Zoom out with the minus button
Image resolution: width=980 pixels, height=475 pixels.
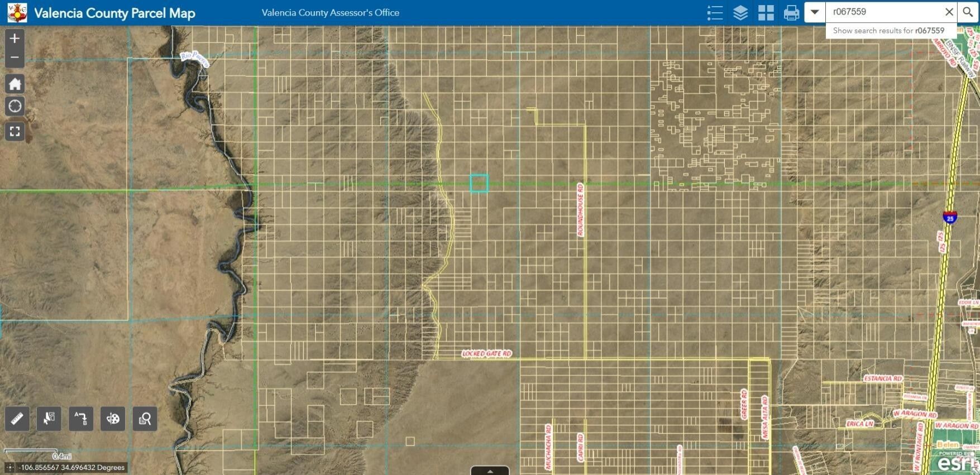[x=15, y=57]
